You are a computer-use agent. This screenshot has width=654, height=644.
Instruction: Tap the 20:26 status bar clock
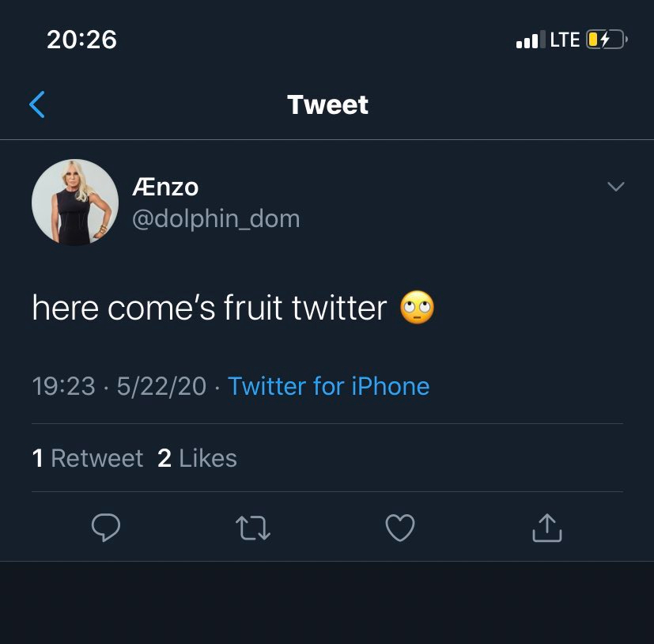point(81,40)
